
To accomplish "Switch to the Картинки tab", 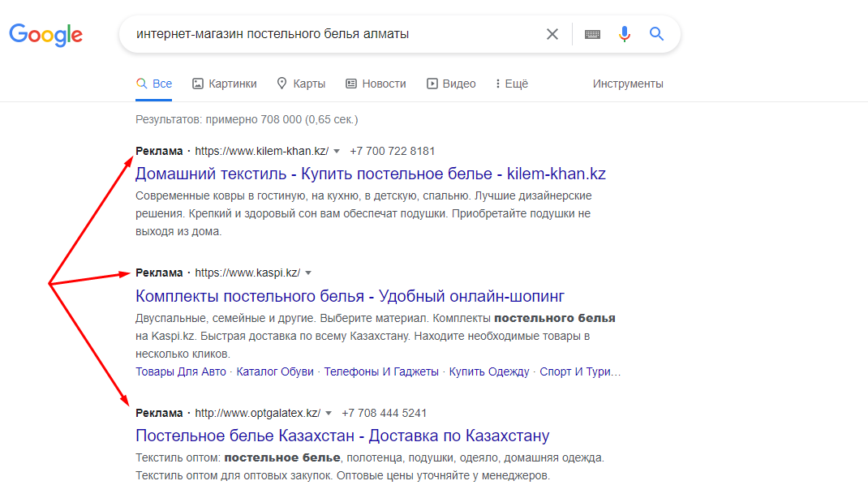I will click(x=224, y=84).
